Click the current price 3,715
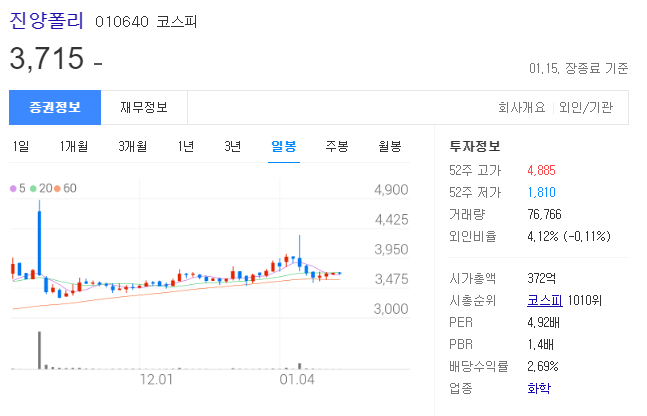The height and width of the screenshot is (416, 647). pos(47,58)
